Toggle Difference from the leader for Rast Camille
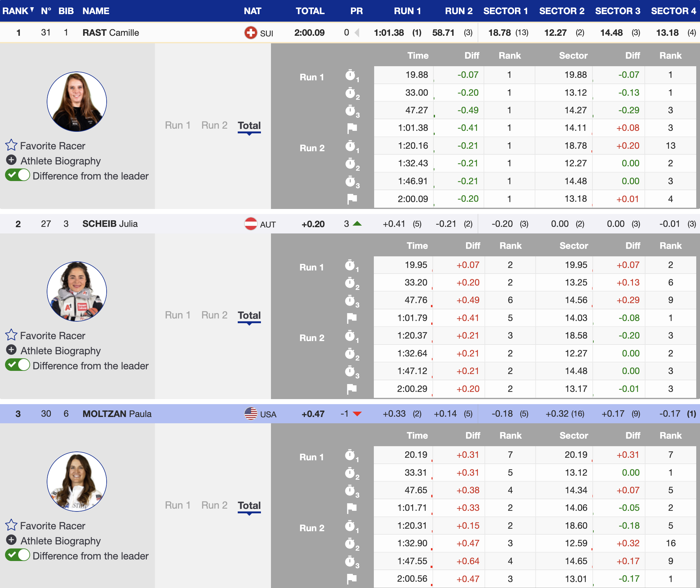700x588 pixels. [x=18, y=175]
